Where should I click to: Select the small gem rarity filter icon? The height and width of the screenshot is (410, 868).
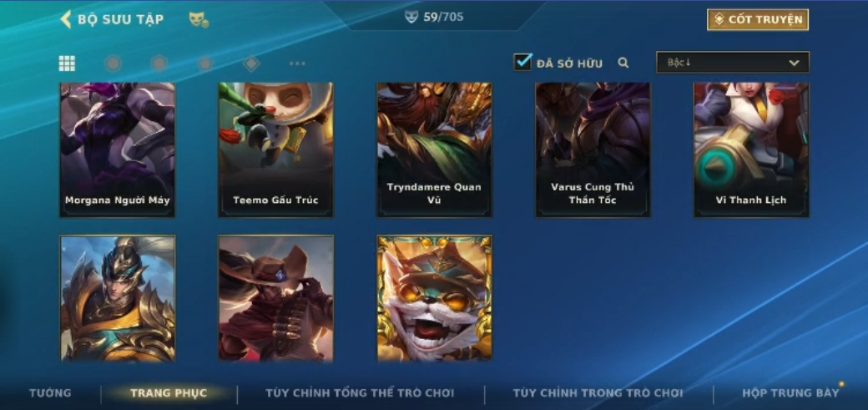click(x=205, y=63)
